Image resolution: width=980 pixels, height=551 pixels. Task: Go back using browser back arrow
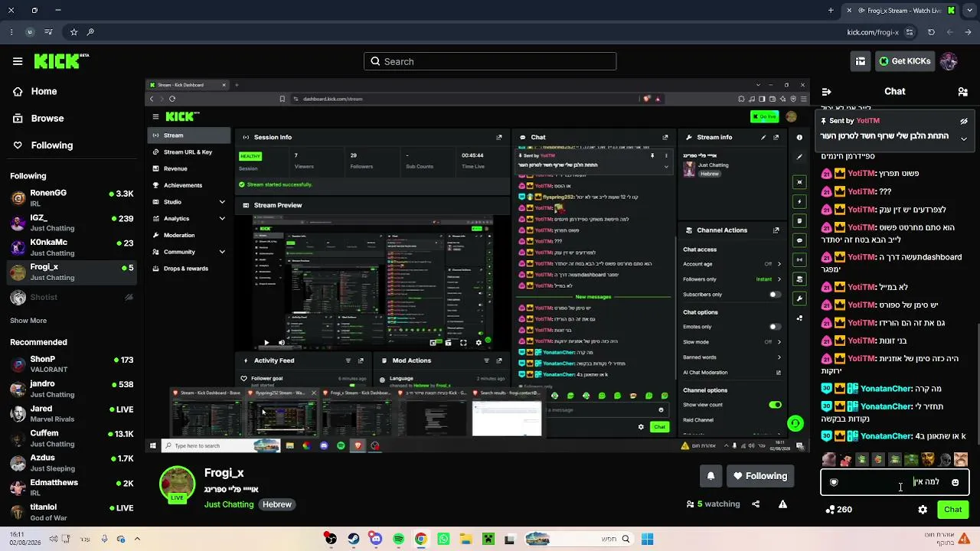pos(969,32)
